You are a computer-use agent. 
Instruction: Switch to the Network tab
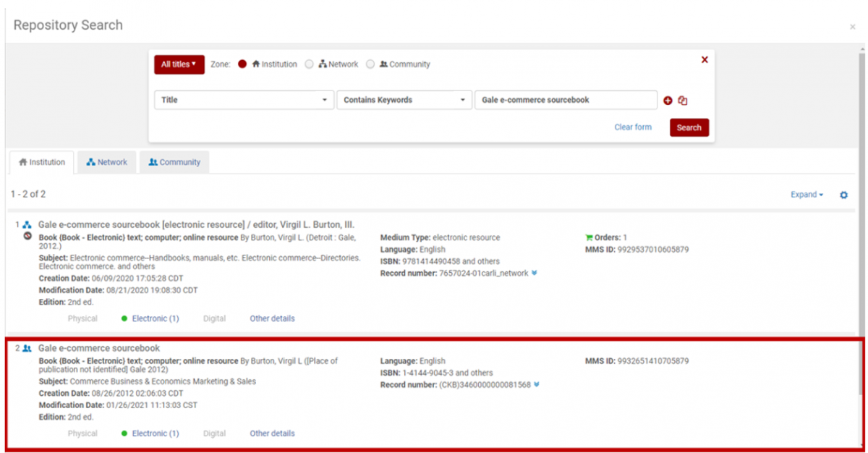(x=107, y=162)
